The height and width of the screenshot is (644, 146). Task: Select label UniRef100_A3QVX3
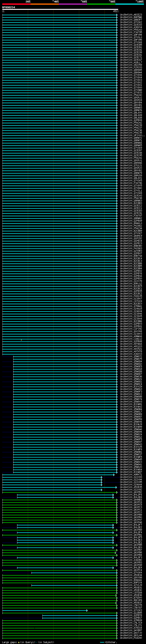131,354
